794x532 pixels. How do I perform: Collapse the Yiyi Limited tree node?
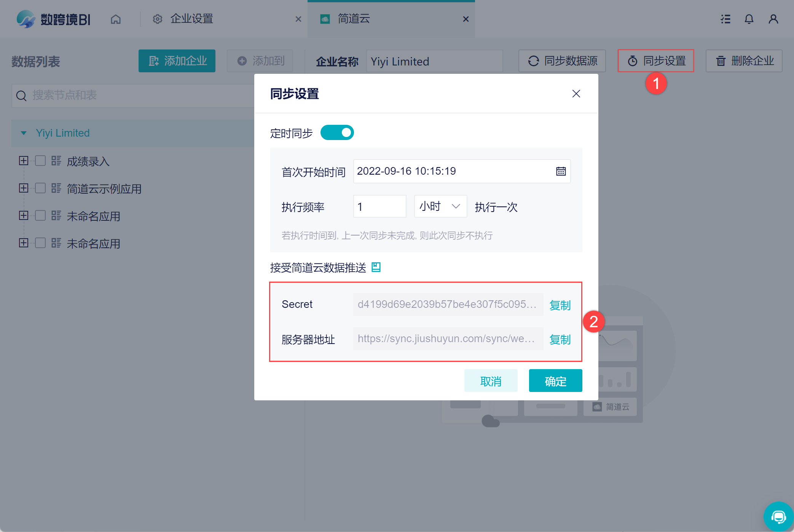(24, 133)
